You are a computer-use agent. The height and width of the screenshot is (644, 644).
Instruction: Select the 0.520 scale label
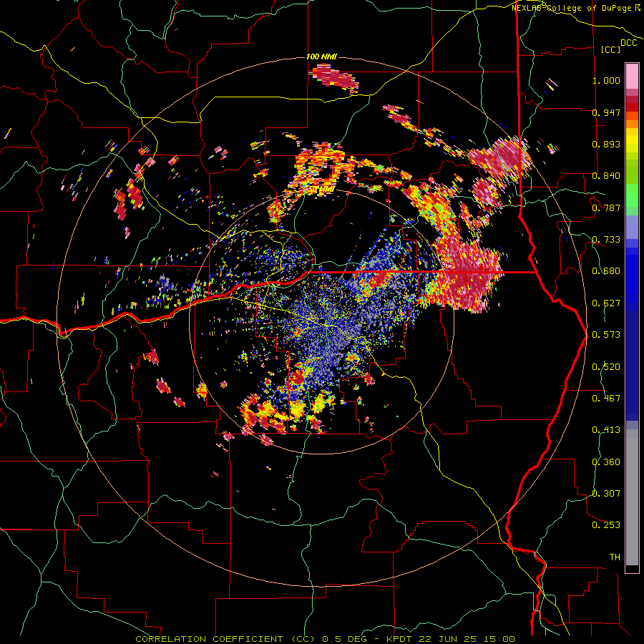tap(606, 367)
